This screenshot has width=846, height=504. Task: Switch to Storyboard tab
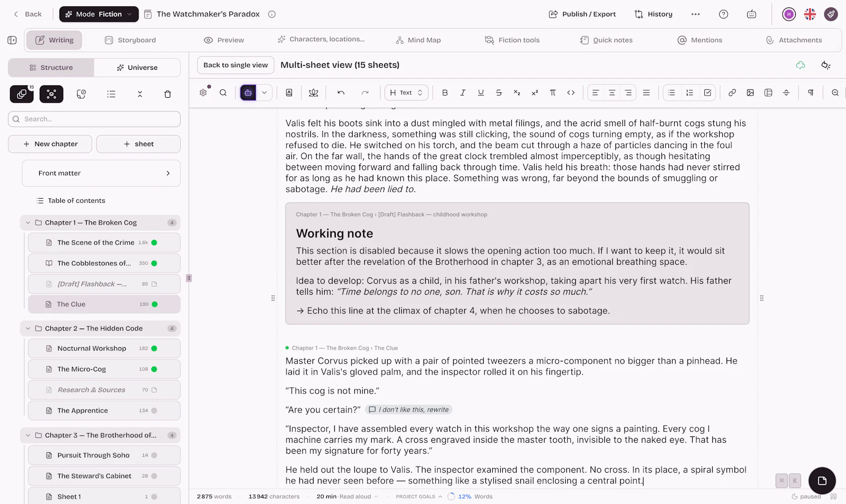[131, 40]
